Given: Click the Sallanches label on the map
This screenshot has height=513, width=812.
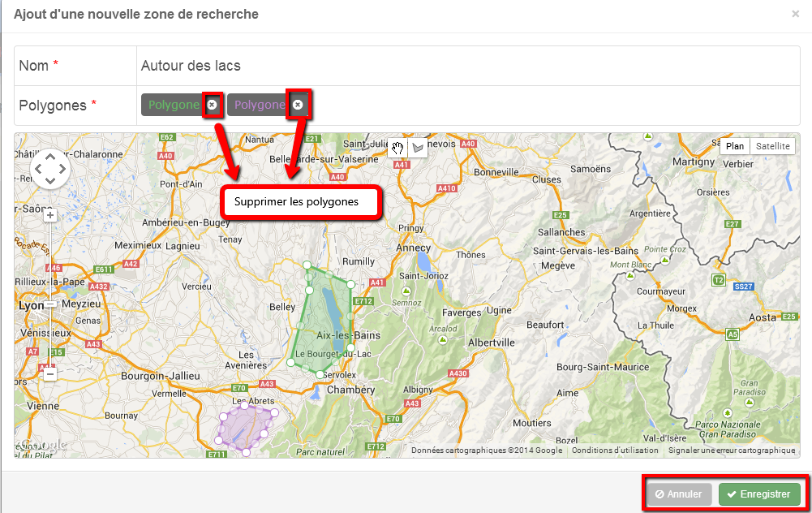Looking at the screenshot, I should [x=561, y=232].
